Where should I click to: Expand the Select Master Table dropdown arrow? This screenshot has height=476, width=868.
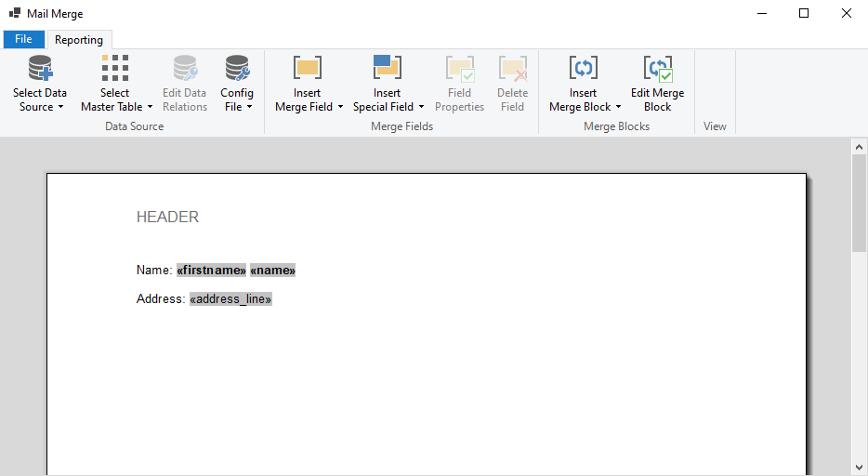pyautogui.click(x=150, y=107)
